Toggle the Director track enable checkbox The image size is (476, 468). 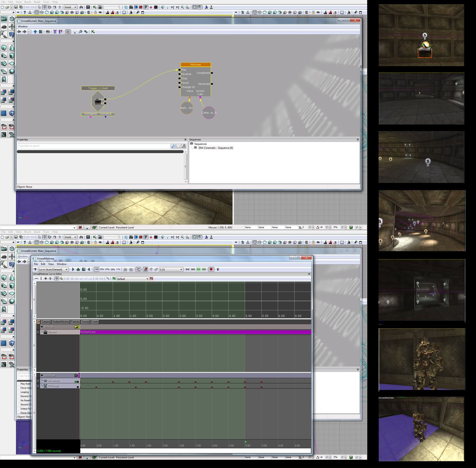point(38,332)
